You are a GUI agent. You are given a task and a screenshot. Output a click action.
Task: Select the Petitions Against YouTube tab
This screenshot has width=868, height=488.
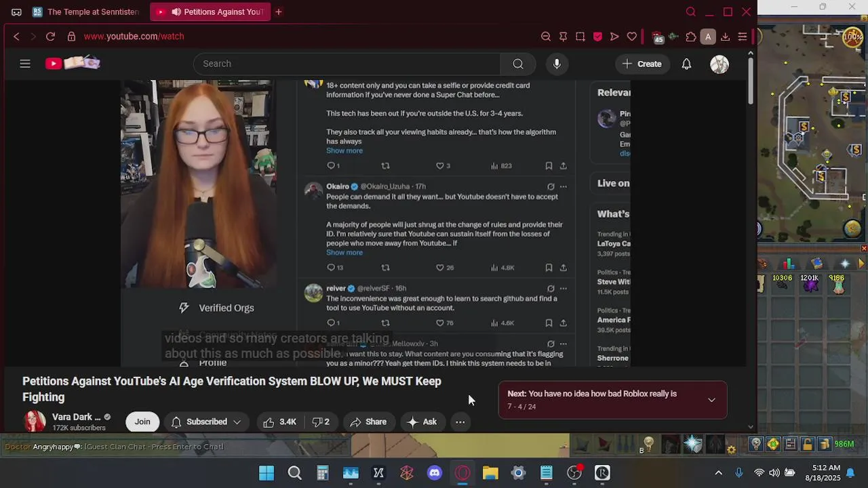(x=210, y=12)
